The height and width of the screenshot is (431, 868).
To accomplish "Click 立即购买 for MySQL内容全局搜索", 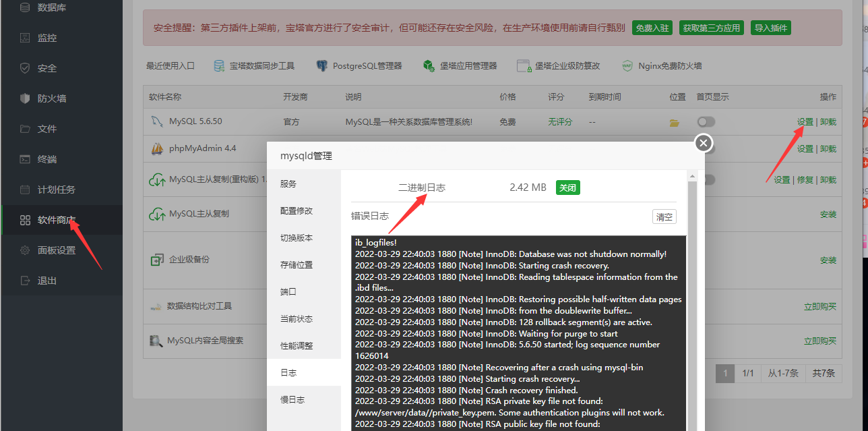I will (820, 341).
